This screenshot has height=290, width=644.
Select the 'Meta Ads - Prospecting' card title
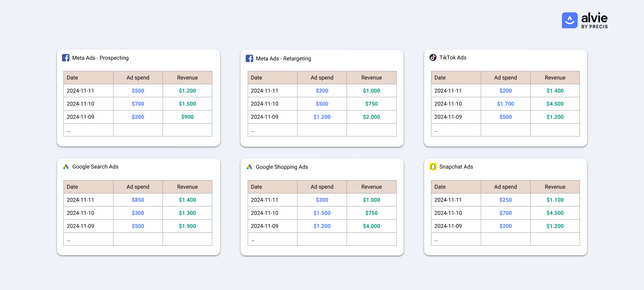tap(101, 58)
